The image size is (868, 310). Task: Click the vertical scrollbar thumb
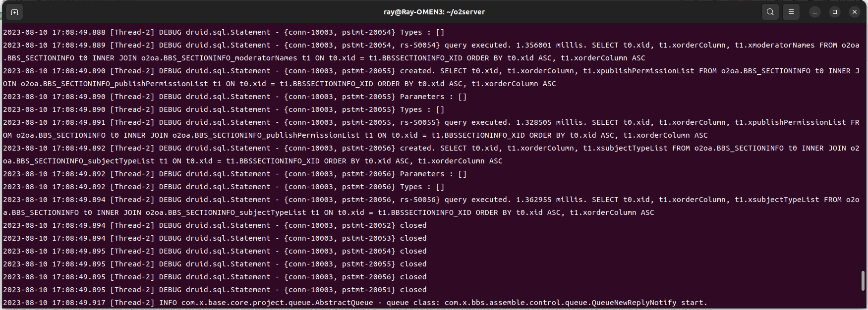tap(863, 281)
